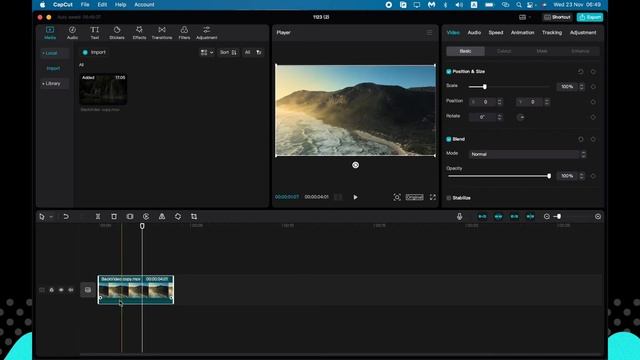Lock the video track

point(51,290)
